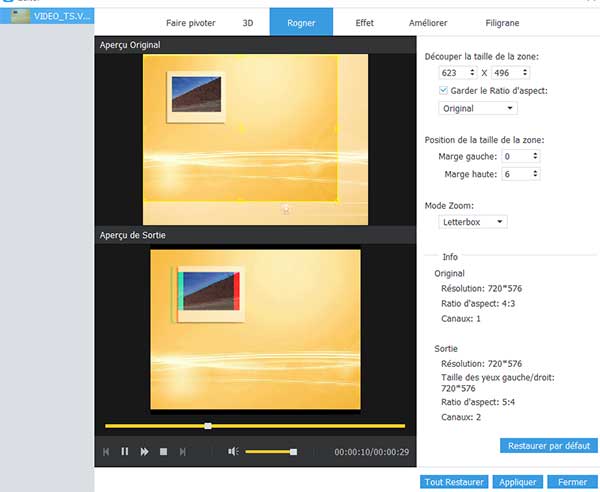Skip to next frame icon
The width and height of the screenshot is (600, 492).
click(x=182, y=452)
